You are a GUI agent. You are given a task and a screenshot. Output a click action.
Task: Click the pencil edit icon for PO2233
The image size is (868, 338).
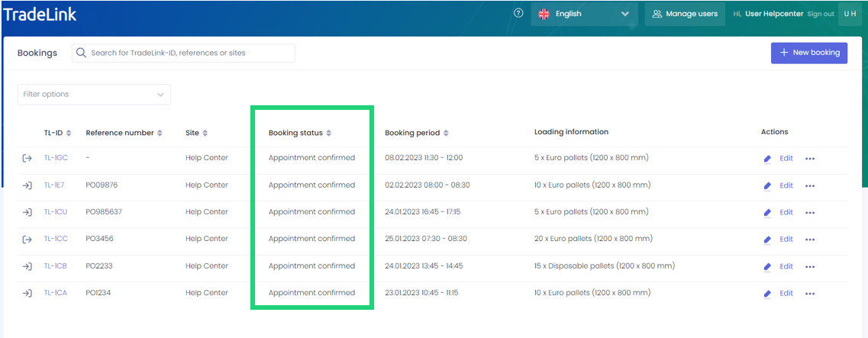767,267
